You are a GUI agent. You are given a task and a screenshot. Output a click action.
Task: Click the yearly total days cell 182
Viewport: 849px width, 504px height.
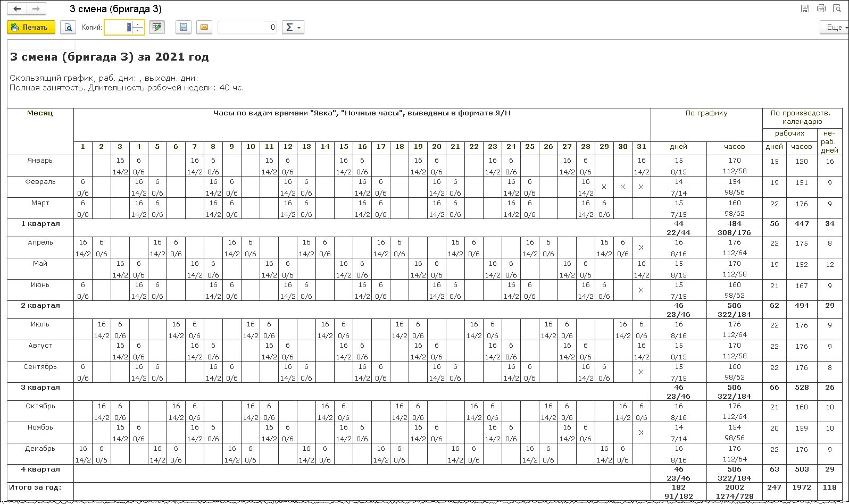[679, 487]
